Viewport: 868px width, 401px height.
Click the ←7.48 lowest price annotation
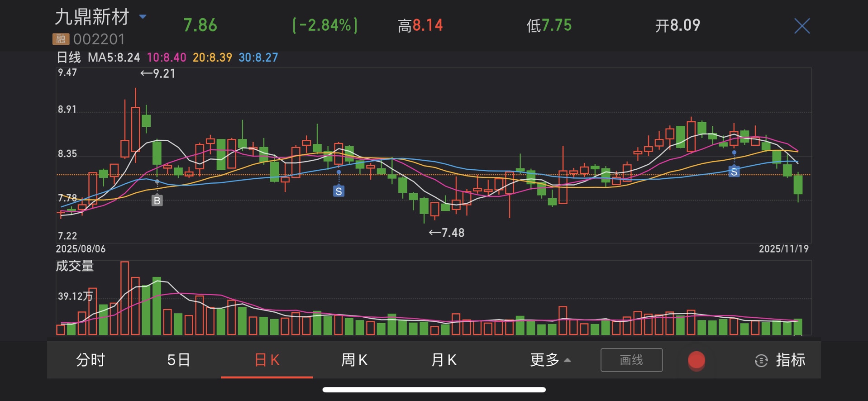[446, 233]
